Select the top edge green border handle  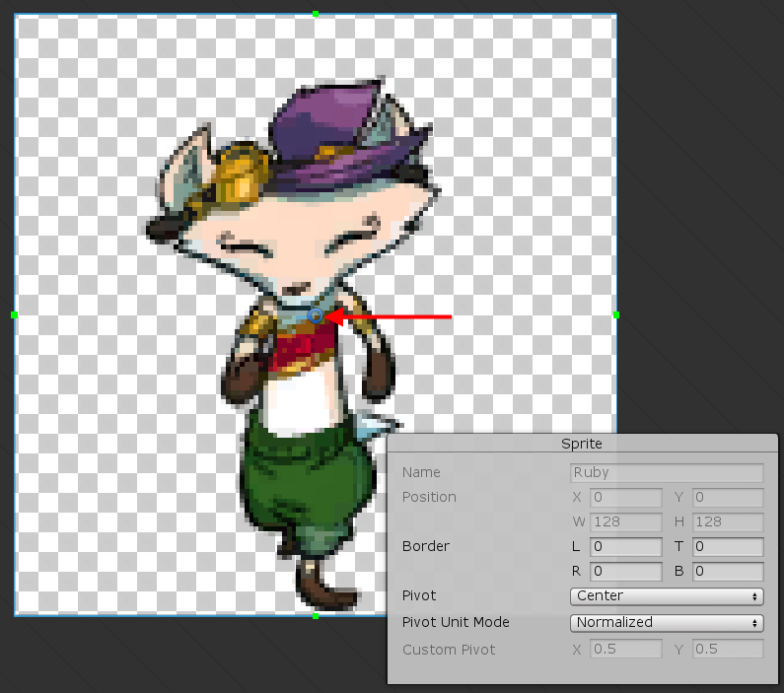(316, 15)
